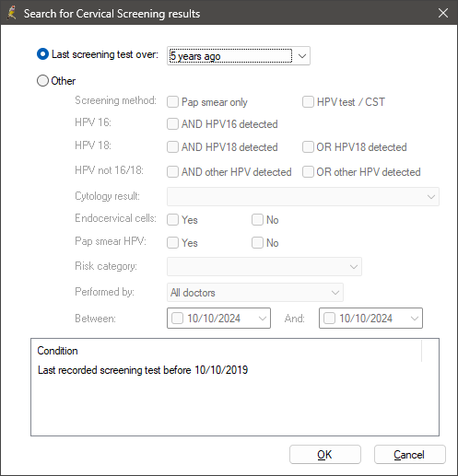
Task: Select the 'Last screening test over' radio button
Action: point(42,54)
